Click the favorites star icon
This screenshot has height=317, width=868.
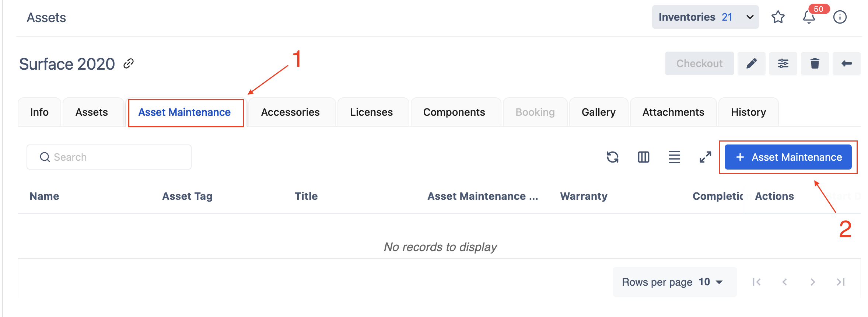778,17
